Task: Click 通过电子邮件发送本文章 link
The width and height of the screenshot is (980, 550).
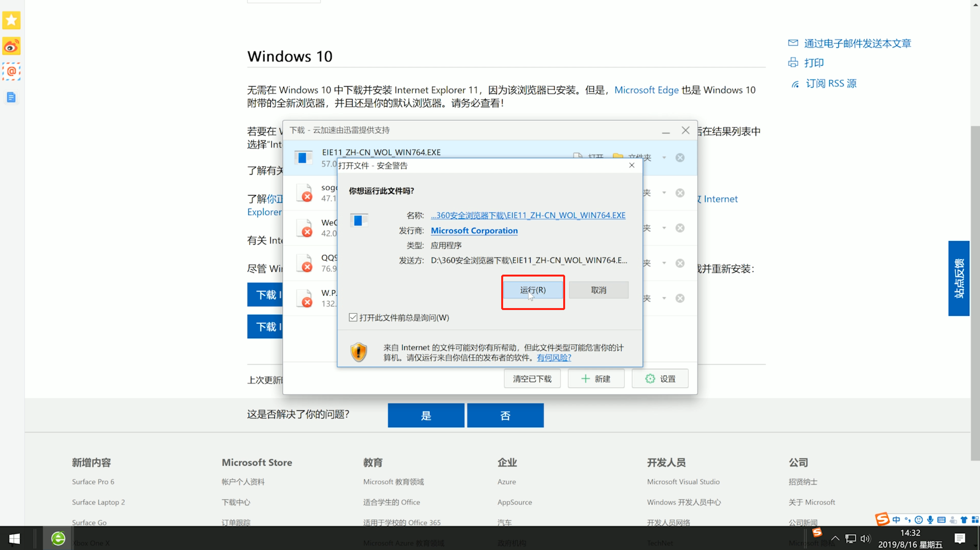Action: coord(858,43)
